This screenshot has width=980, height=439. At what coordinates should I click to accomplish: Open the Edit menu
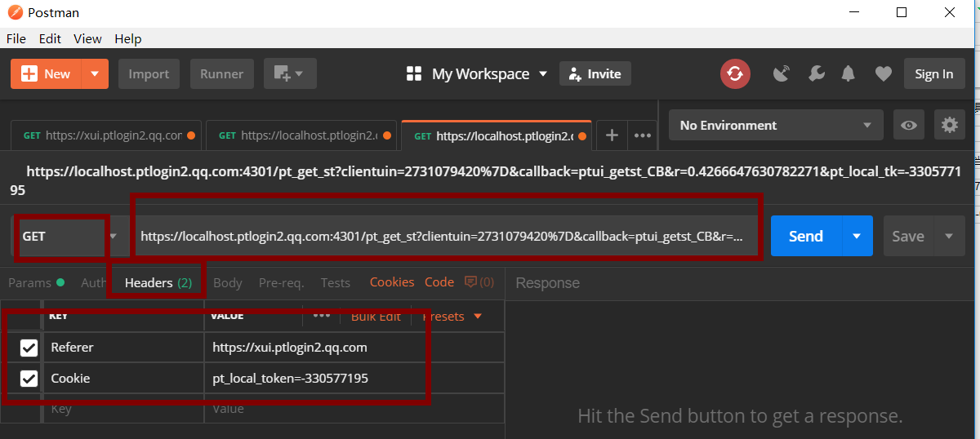(x=50, y=38)
